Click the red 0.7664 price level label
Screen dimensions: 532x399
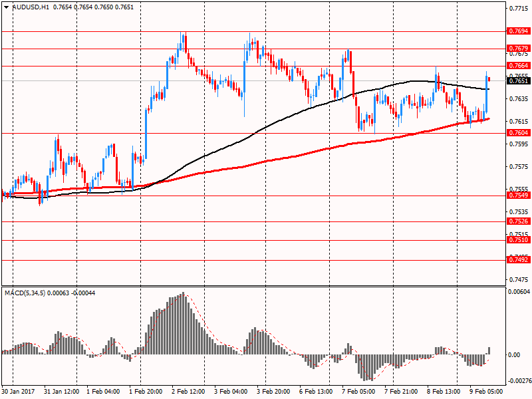[517, 66]
